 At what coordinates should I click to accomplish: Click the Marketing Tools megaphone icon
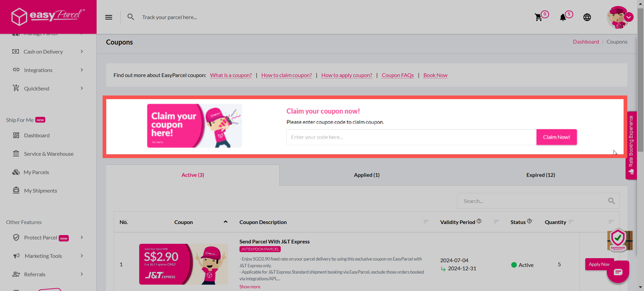pyautogui.click(x=16, y=256)
